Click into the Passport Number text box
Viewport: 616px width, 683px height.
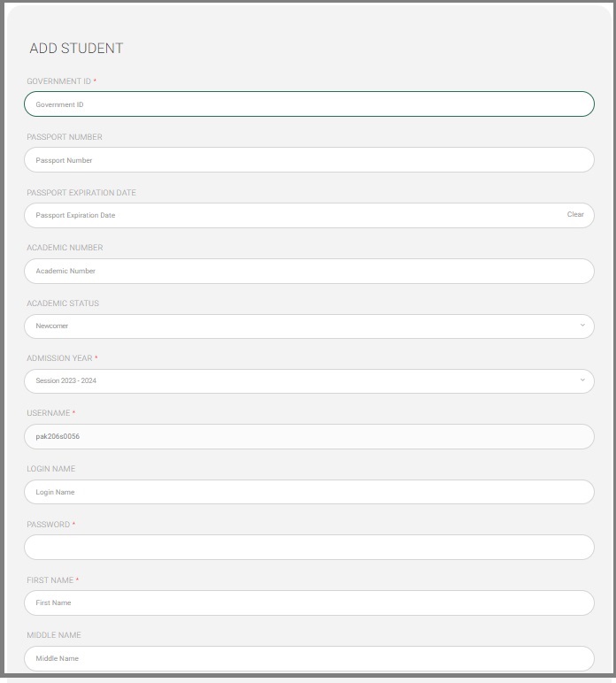coord(309,160)
